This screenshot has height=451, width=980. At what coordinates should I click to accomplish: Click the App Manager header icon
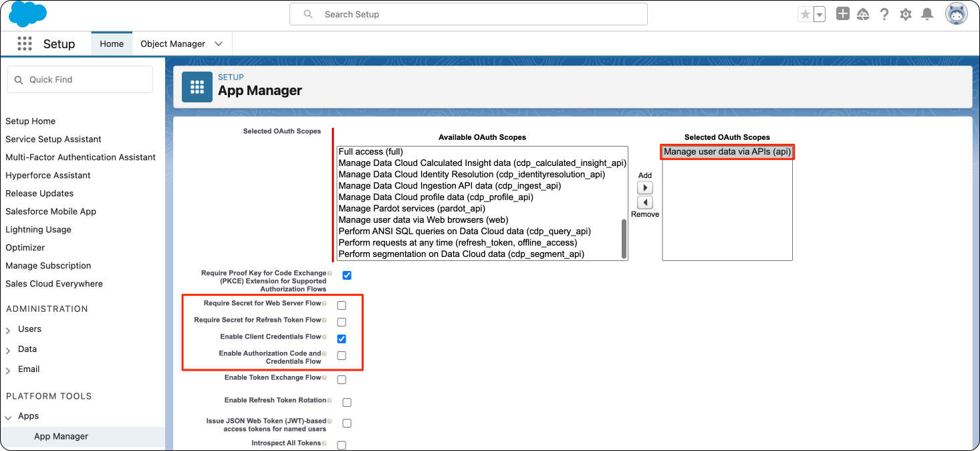pyautogui.click(x=197, y=87)
